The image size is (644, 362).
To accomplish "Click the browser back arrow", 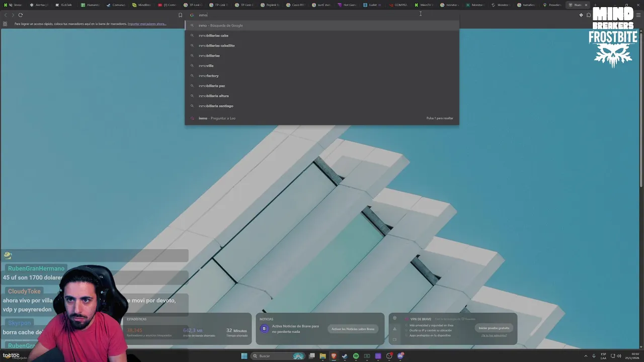I will point(6,15).
